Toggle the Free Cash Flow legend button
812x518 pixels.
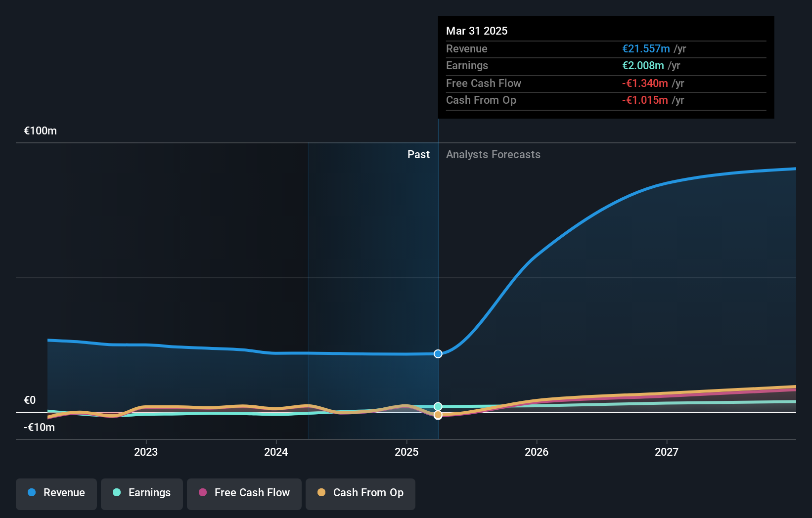coord(244,494)
